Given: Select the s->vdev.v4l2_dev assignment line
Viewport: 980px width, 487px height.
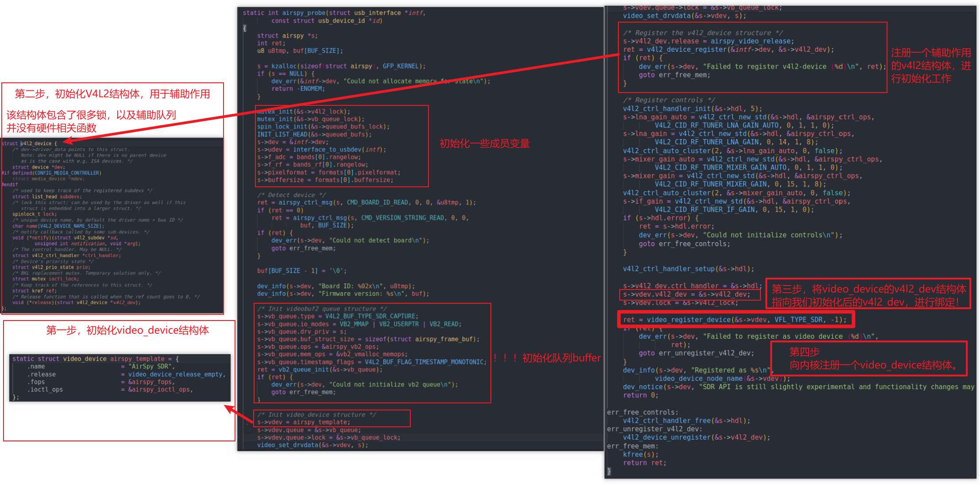Looking at the screenshot, I should (x=686, y=294).
